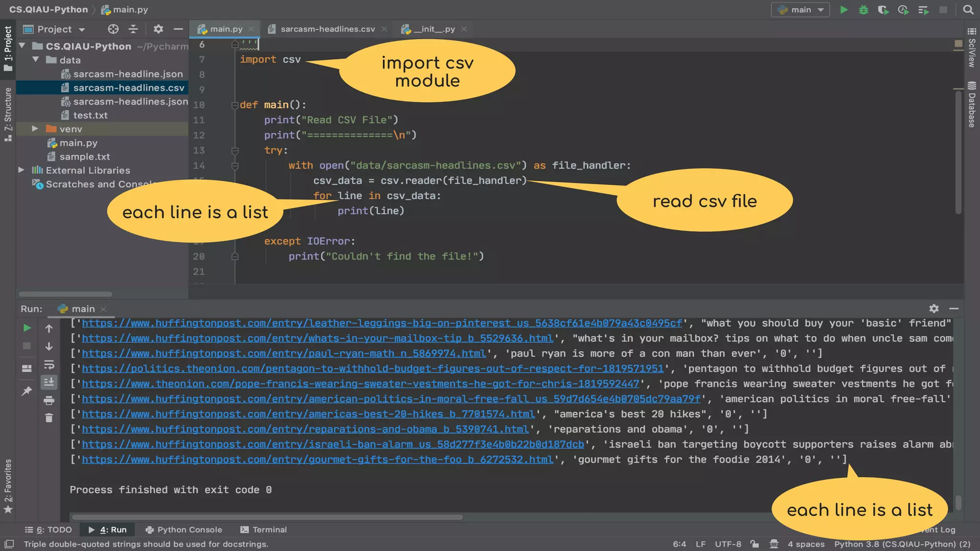Click the print icon in Run panel
Viewport: 980px width, 551px height.
[49, 400]
